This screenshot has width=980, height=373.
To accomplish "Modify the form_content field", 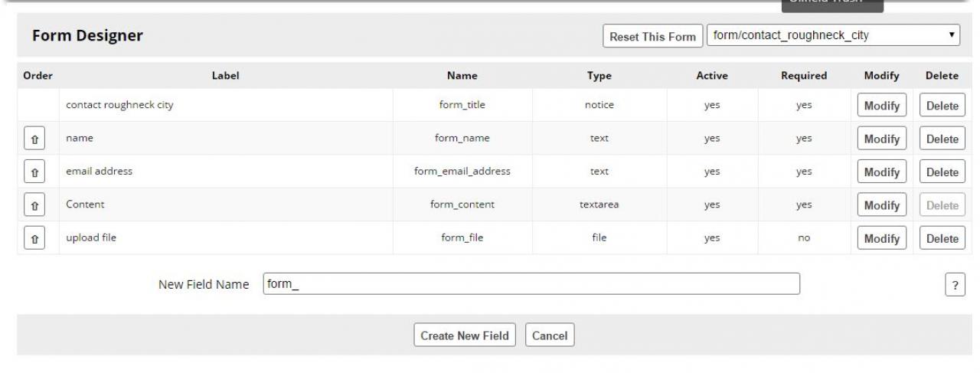I will [881, 205].
